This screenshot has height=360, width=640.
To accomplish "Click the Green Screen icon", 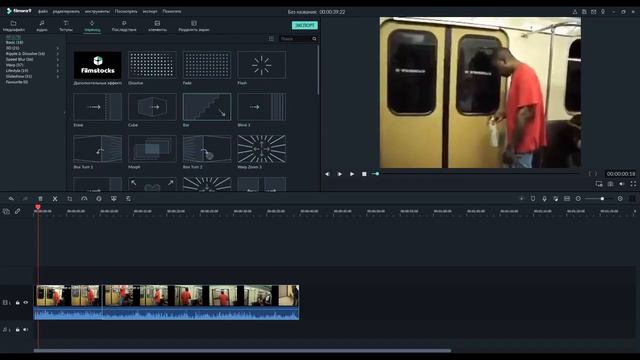I will coord(114,199).
